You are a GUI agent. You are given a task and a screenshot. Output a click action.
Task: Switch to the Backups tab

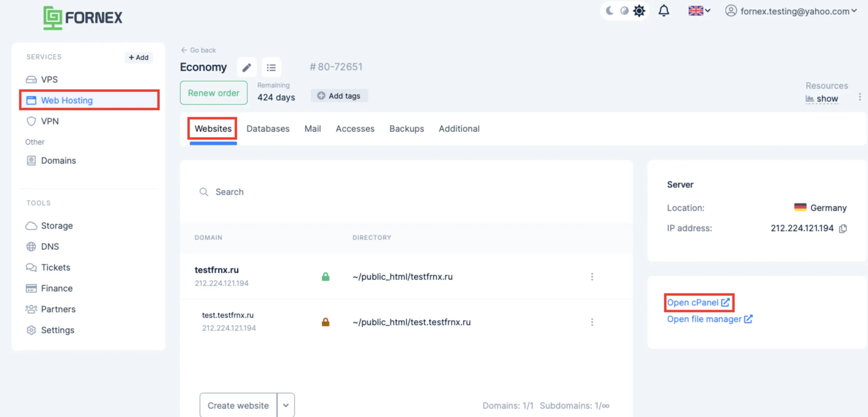click(x=407, y=129)
